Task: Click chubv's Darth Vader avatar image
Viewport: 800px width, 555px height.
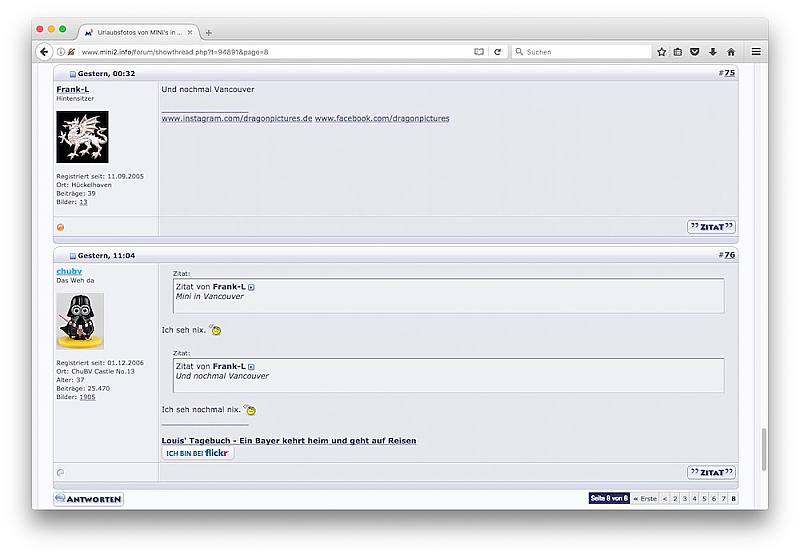Action: pyautogui.click(x=80, y=320)
